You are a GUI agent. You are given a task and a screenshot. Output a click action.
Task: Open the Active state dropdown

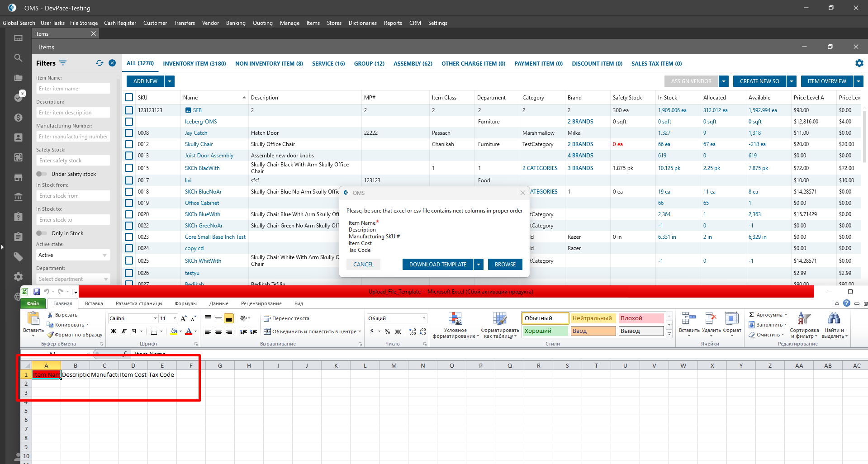pyautogui.click(x=73, y=255)
